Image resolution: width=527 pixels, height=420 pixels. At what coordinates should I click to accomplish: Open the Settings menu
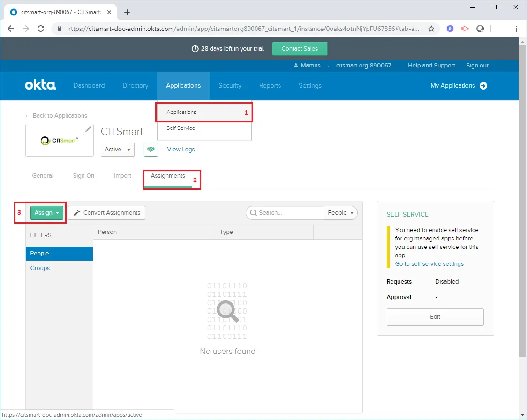[310, 86]
